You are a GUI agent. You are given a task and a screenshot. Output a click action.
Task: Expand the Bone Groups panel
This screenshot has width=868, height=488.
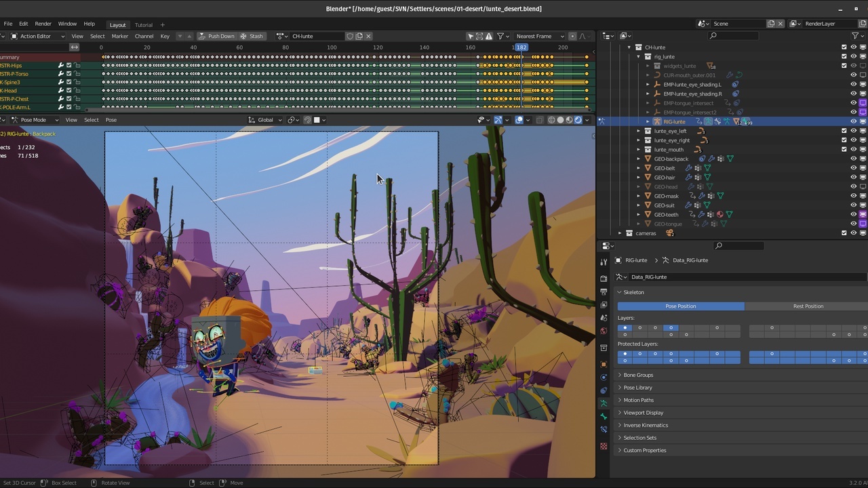pos(638,375)
